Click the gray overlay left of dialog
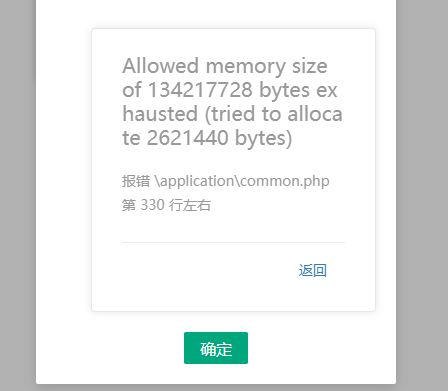 (x=18, y=195)
